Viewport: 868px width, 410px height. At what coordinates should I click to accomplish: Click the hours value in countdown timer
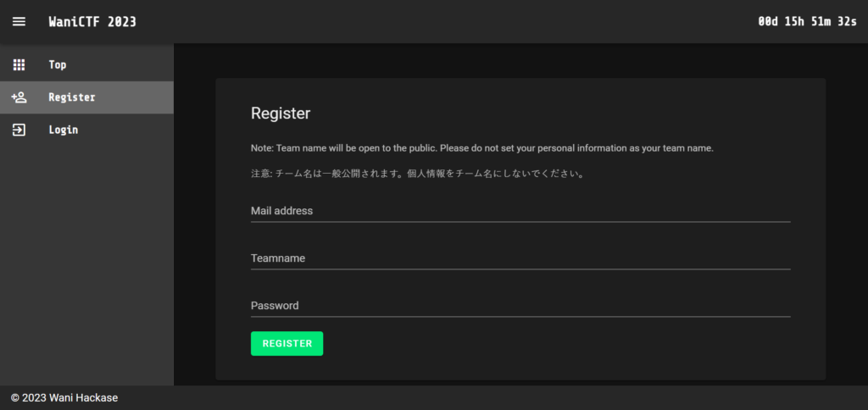pyautogui.click(x=793, y=21)
